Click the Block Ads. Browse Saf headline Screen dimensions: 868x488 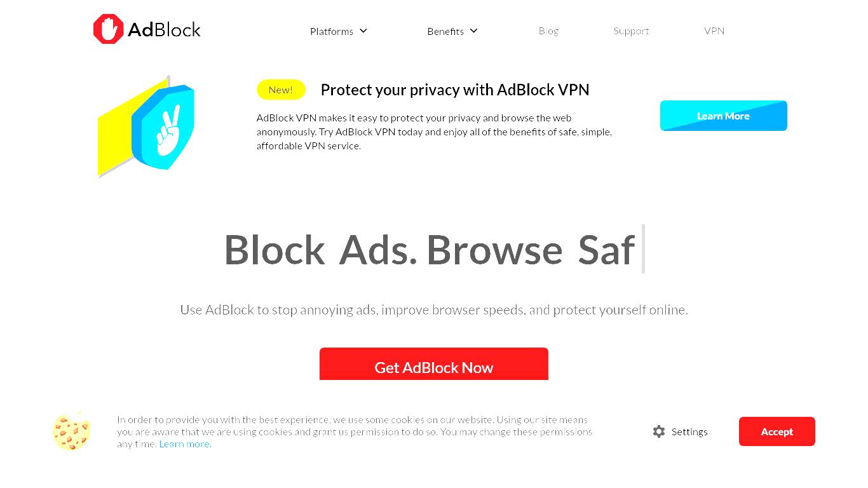(x=430, y=250)
